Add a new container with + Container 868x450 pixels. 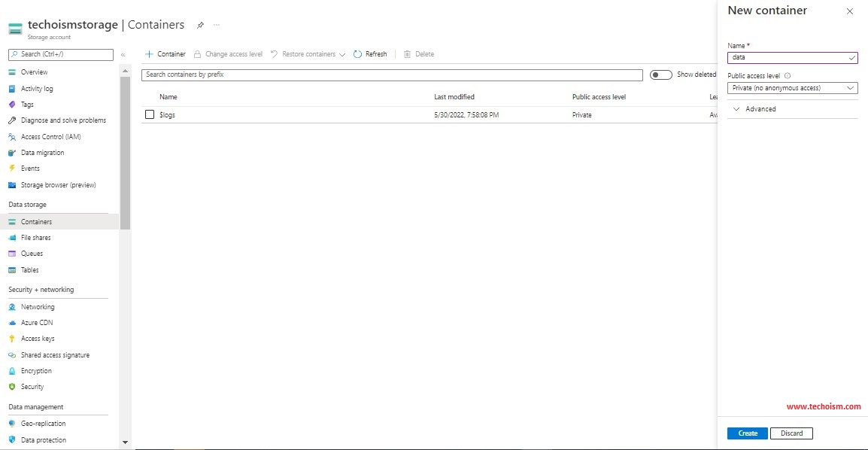[x=165, y=54]
